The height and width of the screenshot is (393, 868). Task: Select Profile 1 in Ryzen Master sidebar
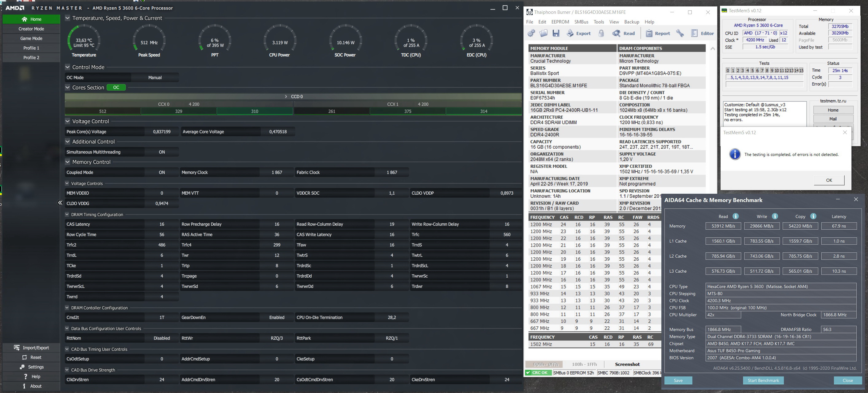pos(31,48)
